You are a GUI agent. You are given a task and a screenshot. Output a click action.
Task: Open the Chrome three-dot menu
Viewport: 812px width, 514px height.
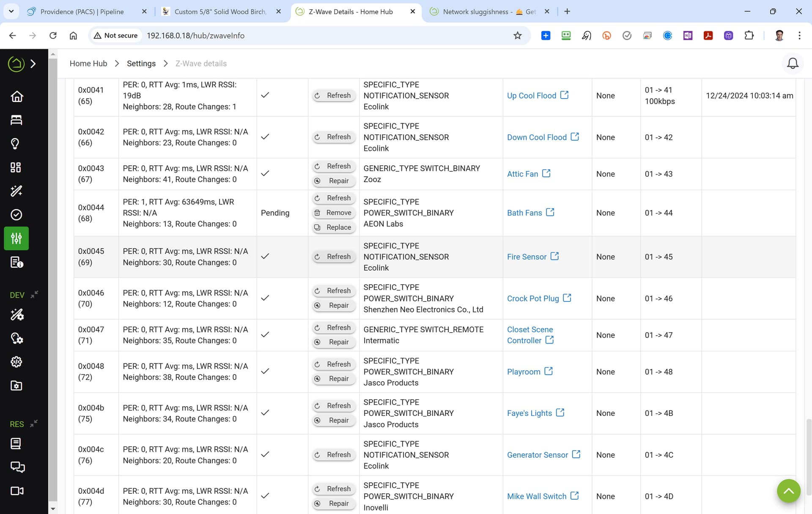pos(799,36)
